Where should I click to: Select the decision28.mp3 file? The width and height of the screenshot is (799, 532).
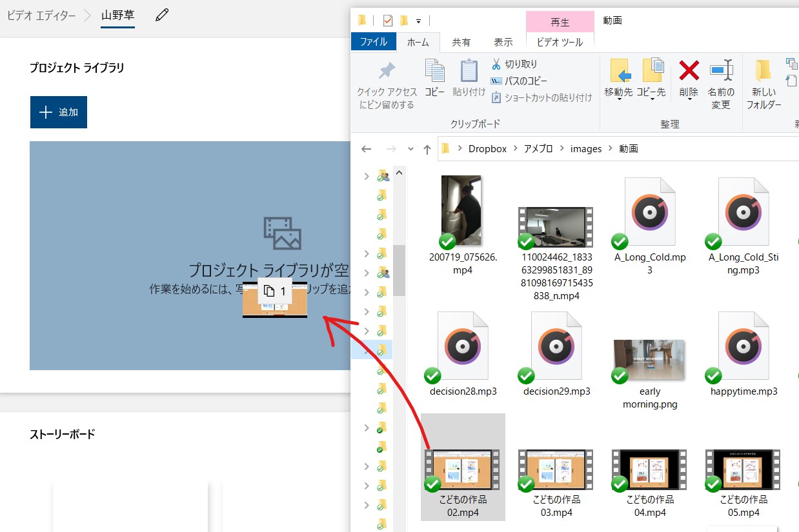tap(462, 348)
